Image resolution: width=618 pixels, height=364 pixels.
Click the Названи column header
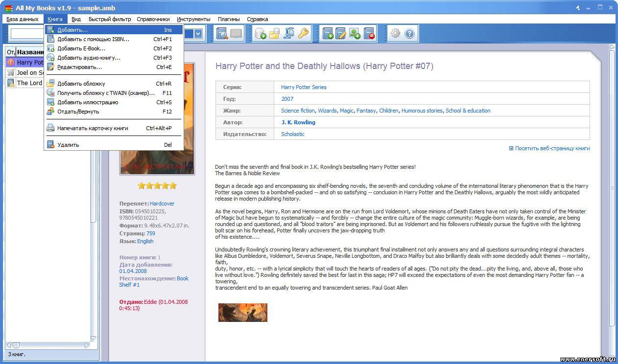point(30,52)
